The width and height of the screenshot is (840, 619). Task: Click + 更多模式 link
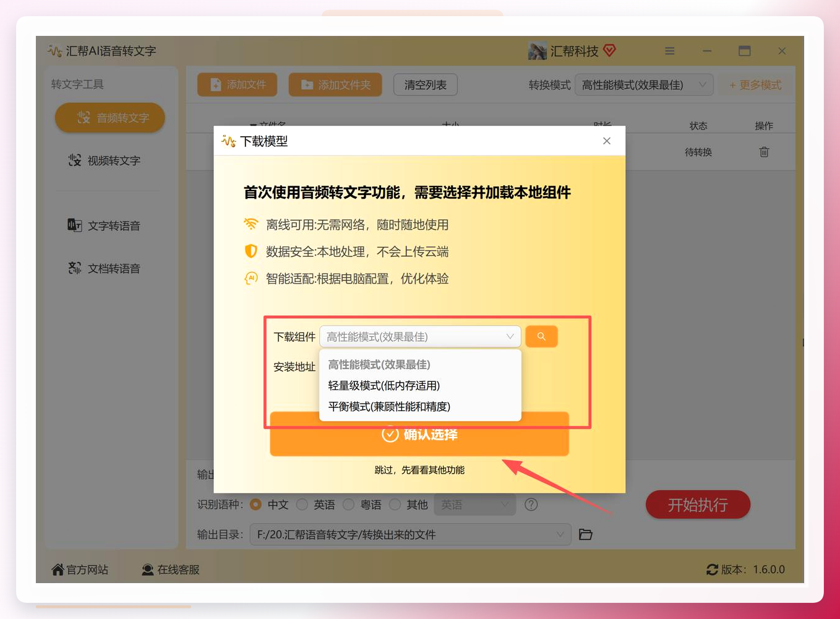(755, 85)
